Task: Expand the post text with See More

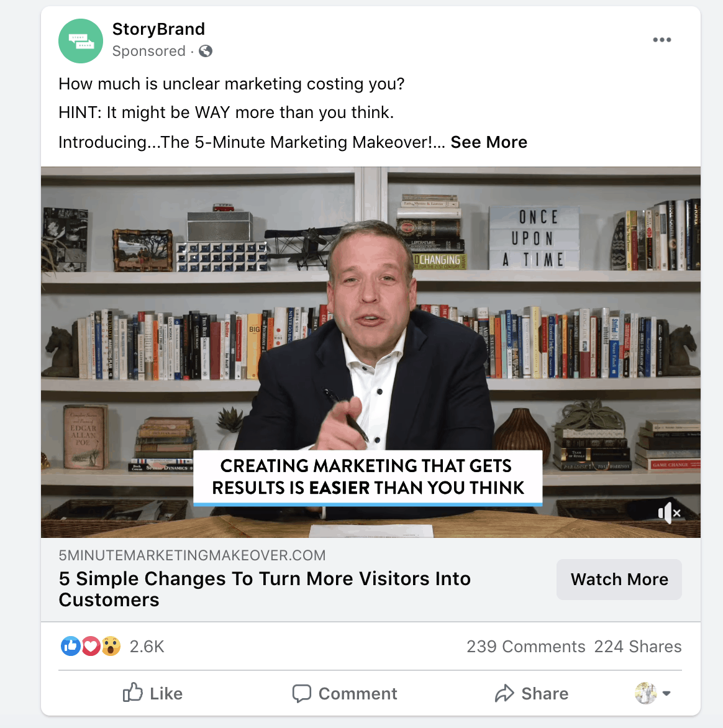Action: click(489, 142)
